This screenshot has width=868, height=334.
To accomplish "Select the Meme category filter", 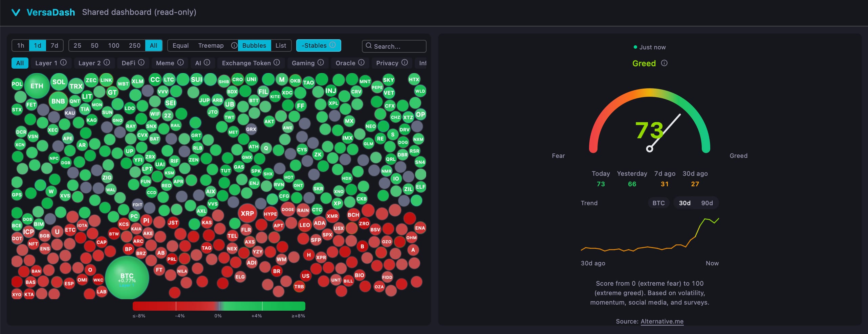I will tap(165, 63).
